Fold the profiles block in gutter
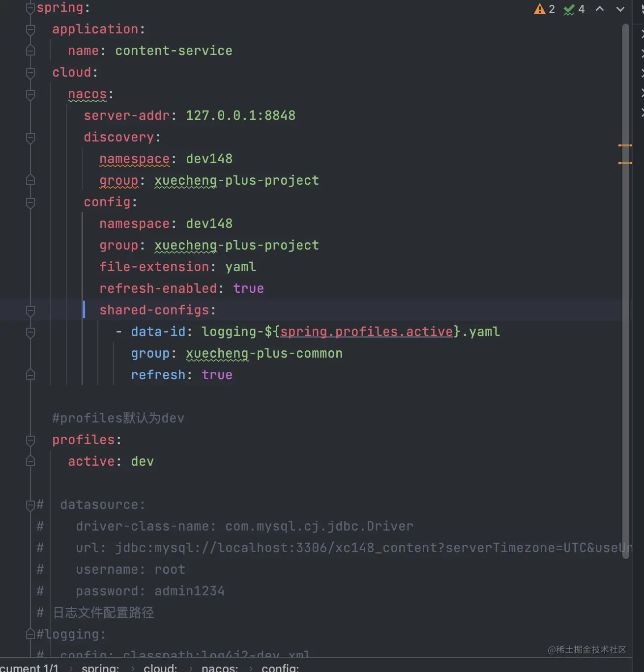 tap(30, 440)
